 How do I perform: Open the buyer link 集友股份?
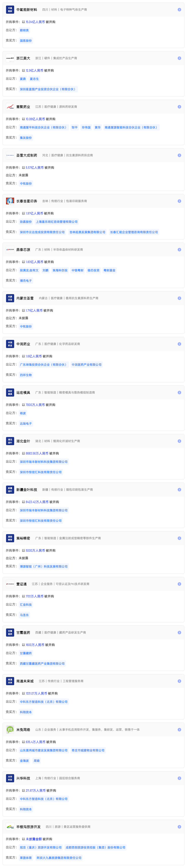click(x=26, y=138)
